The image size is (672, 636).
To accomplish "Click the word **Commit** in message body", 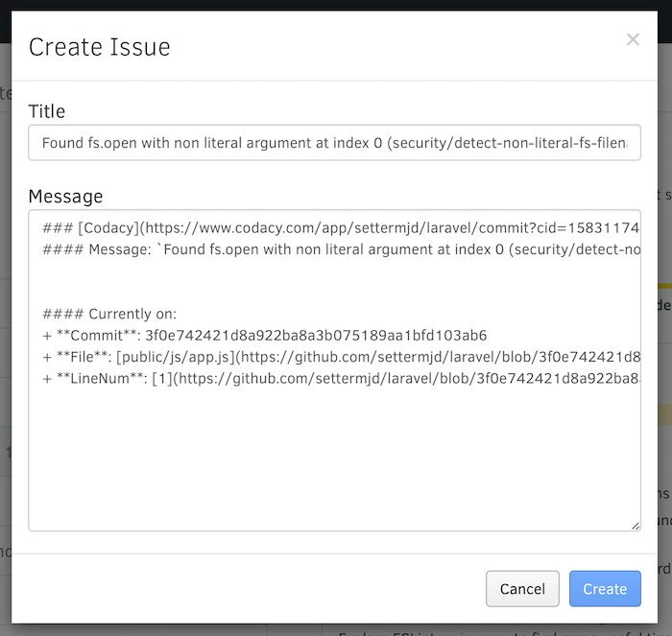I will pos(96,336).
